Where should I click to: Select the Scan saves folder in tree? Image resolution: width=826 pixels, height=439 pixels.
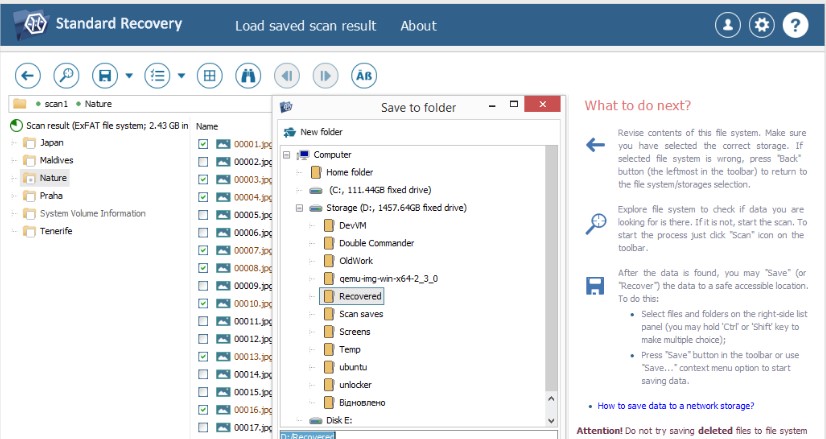click(359, 314)
